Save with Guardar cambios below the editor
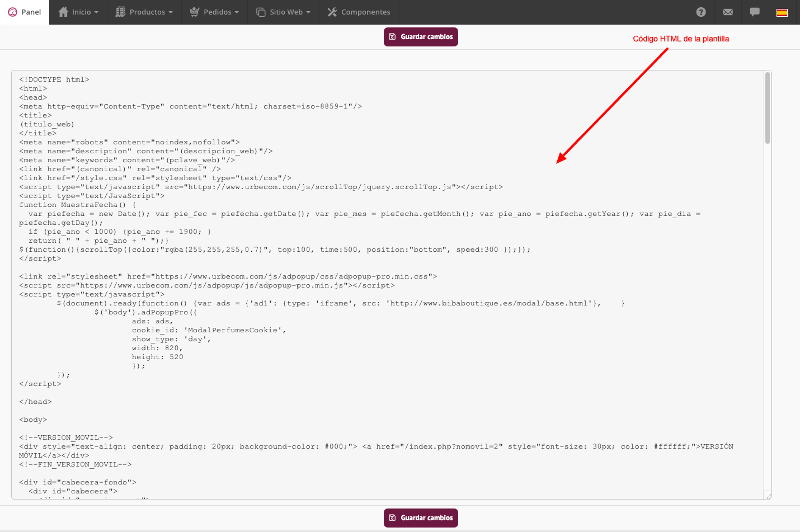Image resolution: width=800 pixels, height=532 pixels. (421, 518)
